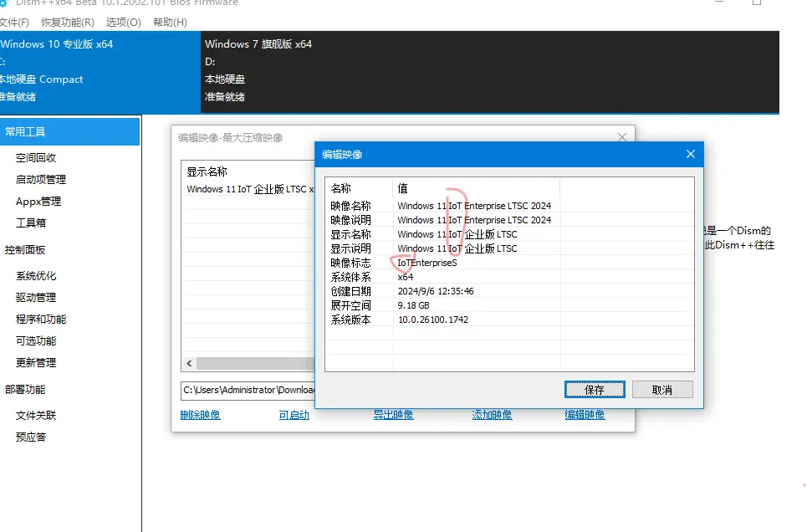The height and width of the screenshot is (532, 807).
Task: Select the x64 architecture value
Action: pyautogui.click(x=406, y=277)
